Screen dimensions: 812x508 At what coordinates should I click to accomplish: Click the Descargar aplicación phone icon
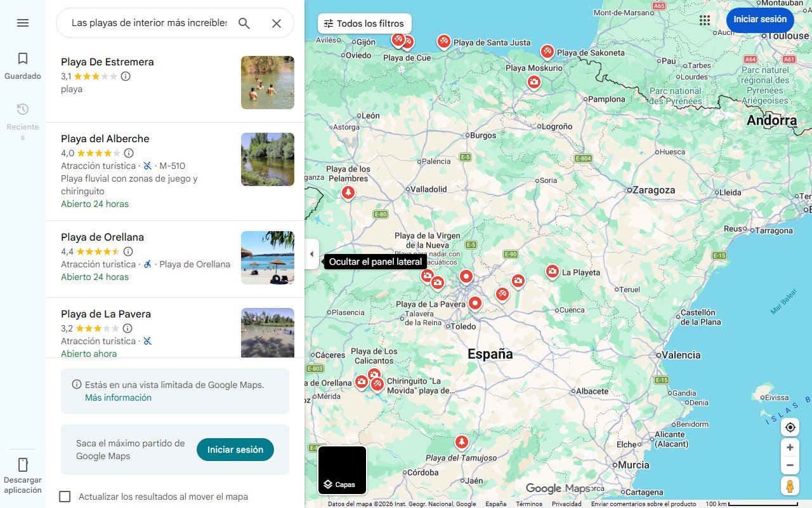point(23,465)
